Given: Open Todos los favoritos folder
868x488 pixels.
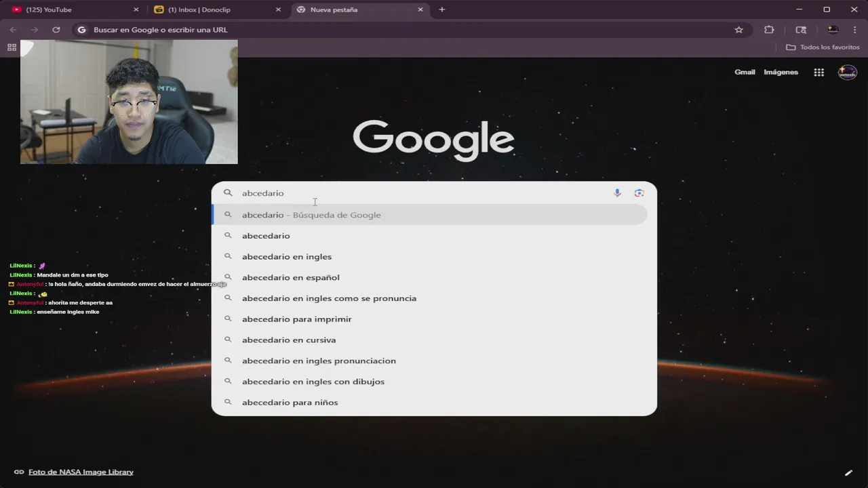Looking at the screenshot, I should (823, 47).
